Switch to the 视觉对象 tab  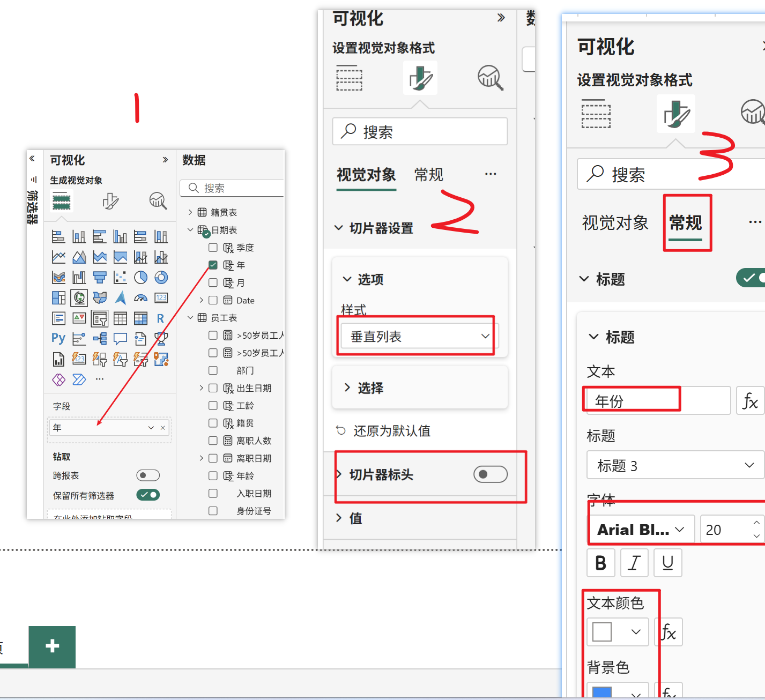(367, 174)
